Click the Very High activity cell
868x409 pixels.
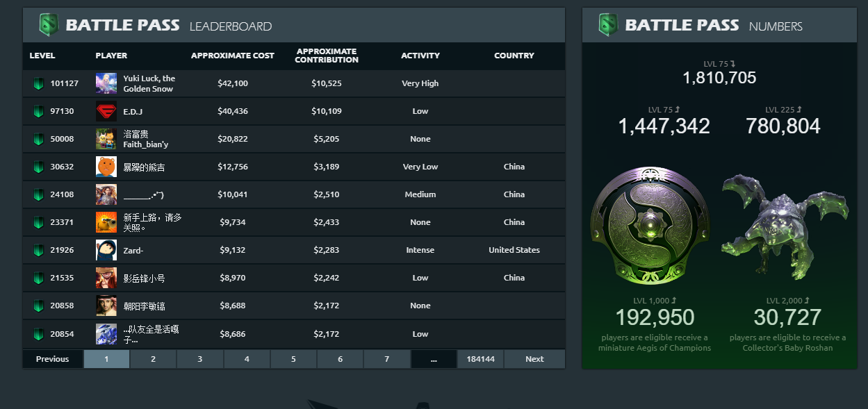tap(420, 83)
